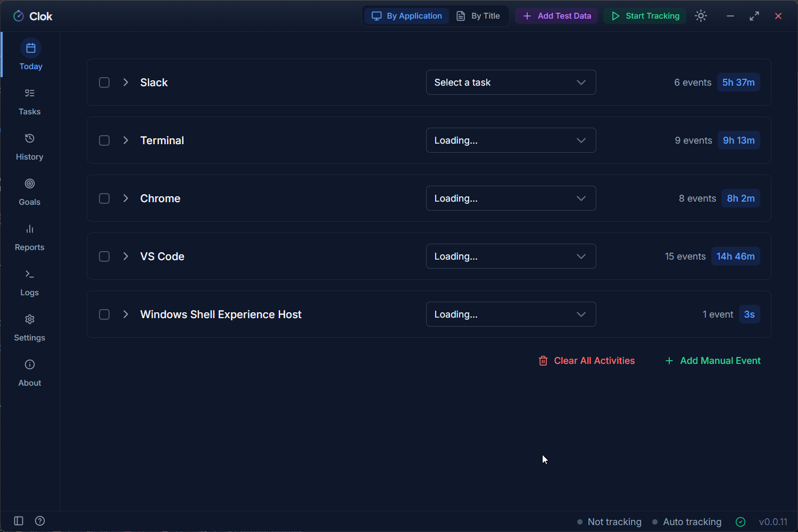Click the 15 events label
Image resolution: width=798 pixels, height=532 pixels.
click(x=685, y=256)
